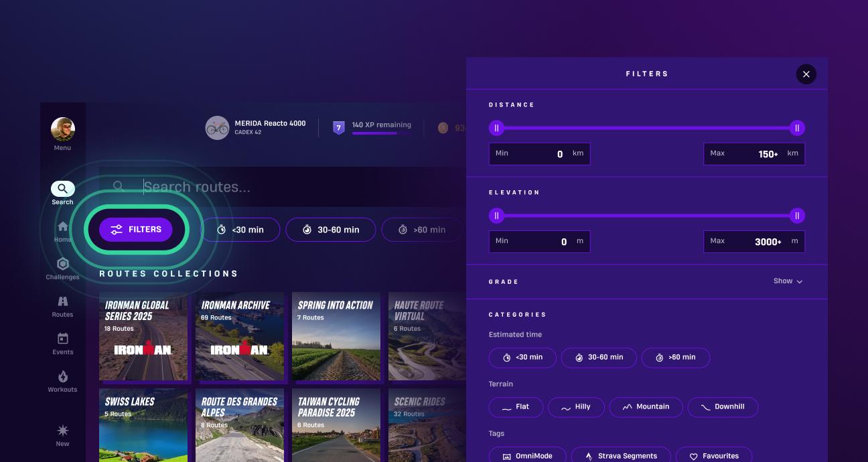The height and width of the screenshot is (462, 868).
Task: Toggle the Favourites tag filter
Action: click(x=713, y=456)
